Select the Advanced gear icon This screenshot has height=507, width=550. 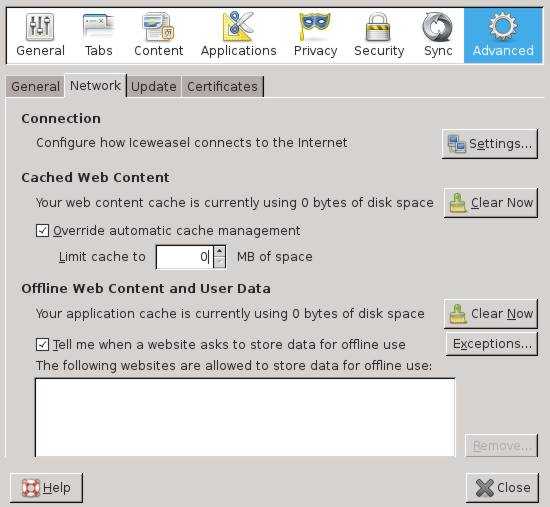click(503, 26)
